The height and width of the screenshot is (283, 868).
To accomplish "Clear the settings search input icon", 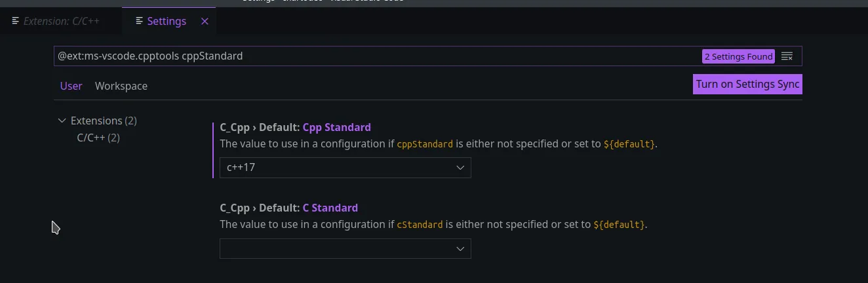I will tap(787, 56).
